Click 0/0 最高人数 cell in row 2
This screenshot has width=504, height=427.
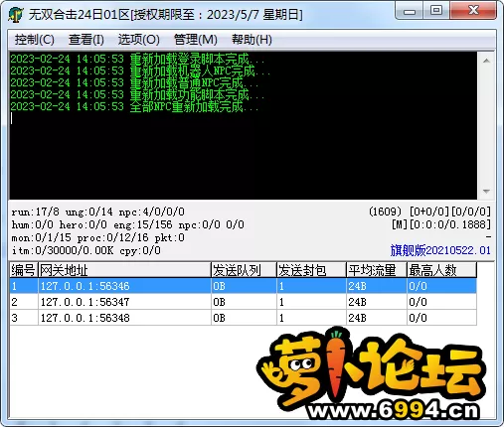(x=441, y=302)
